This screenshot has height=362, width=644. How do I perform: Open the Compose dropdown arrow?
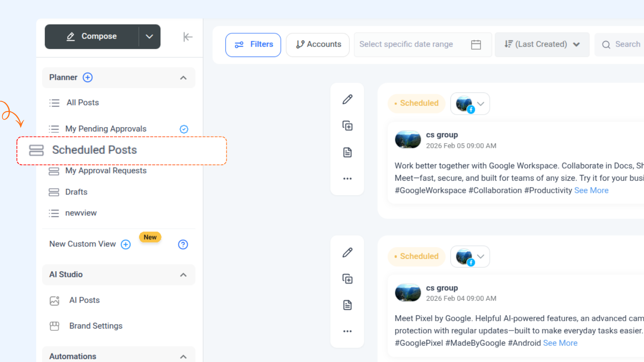[150, 37]
